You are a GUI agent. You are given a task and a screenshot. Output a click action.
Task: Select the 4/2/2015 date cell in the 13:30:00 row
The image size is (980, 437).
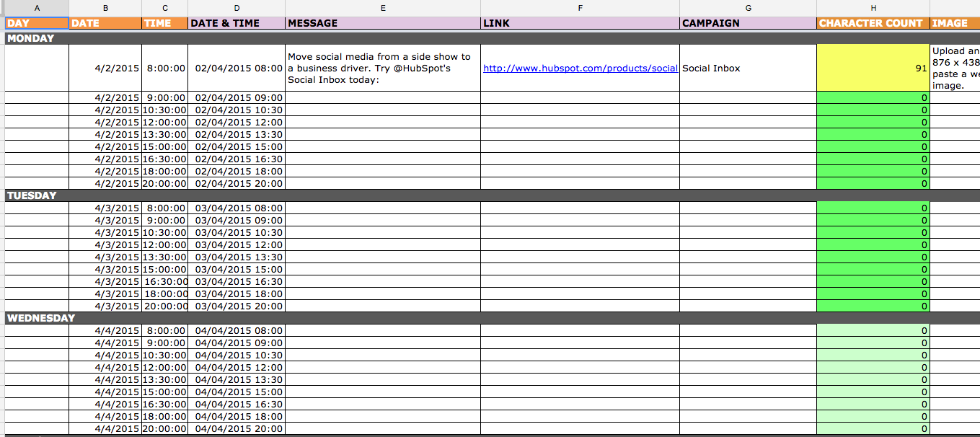tap(105, 135)
